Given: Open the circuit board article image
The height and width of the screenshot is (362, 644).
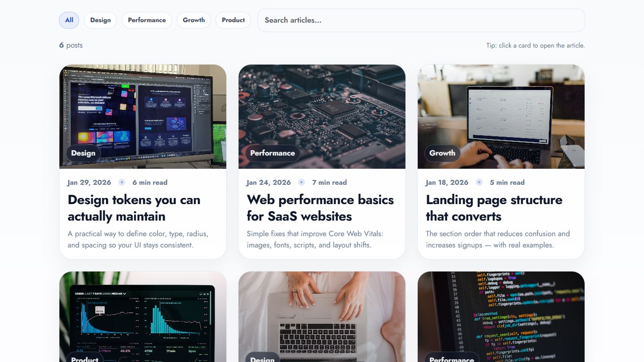Looking at the screenshot, I should (x=322, y=116).
